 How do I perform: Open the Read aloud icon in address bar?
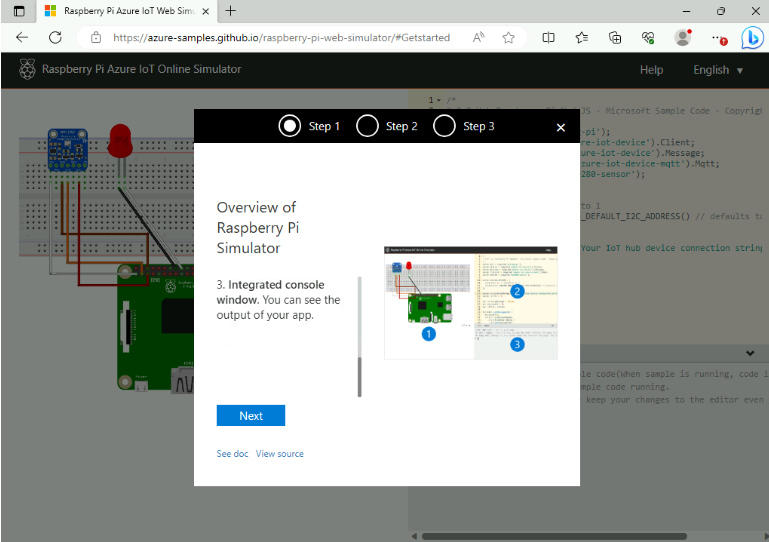[x=478, y=37]
